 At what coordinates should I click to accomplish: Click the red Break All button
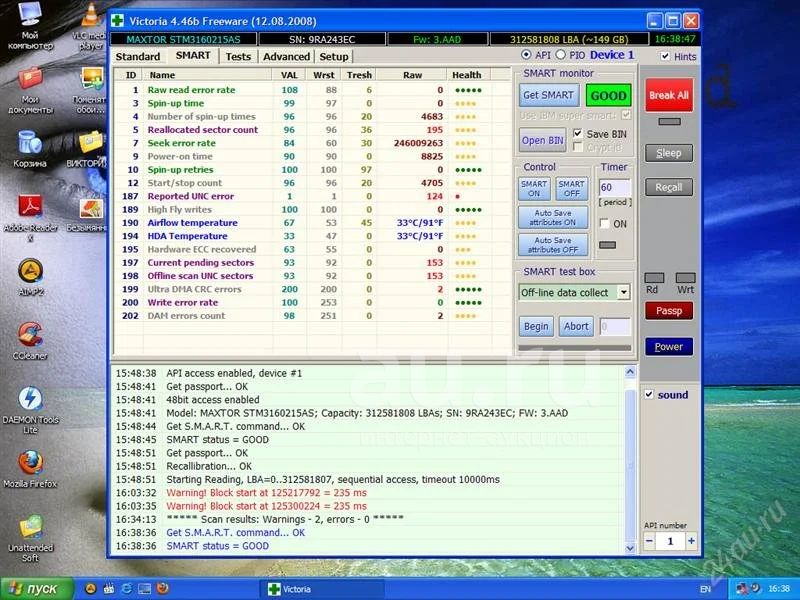[x=669, y=95]
